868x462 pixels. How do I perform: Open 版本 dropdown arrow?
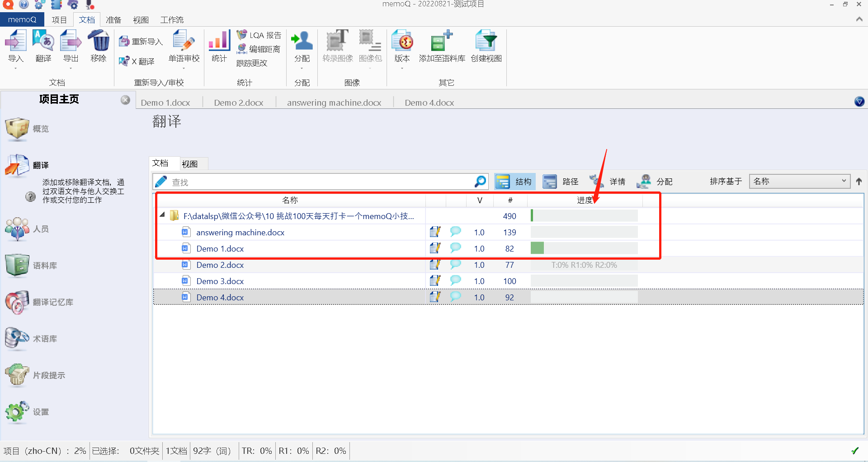(402, 68)
